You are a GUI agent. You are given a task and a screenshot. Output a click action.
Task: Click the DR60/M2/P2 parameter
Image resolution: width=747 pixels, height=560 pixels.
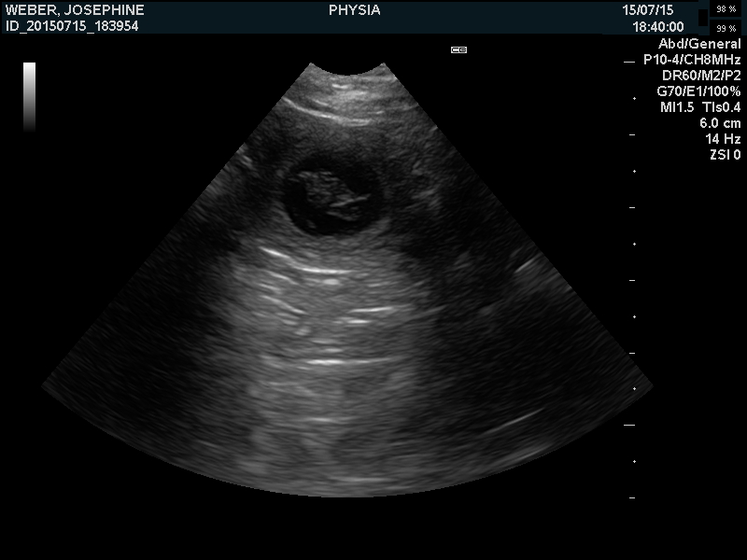pyautogui.click(x=701, y=76)
